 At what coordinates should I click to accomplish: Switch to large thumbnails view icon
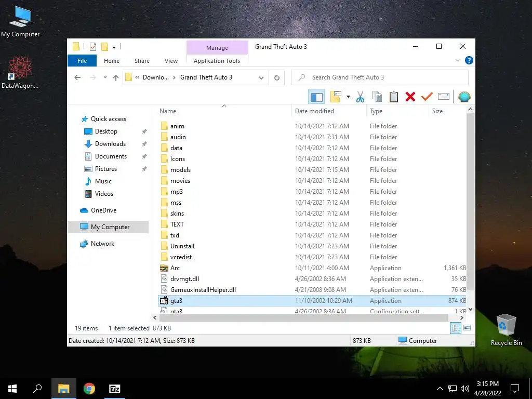click(467, 328)
